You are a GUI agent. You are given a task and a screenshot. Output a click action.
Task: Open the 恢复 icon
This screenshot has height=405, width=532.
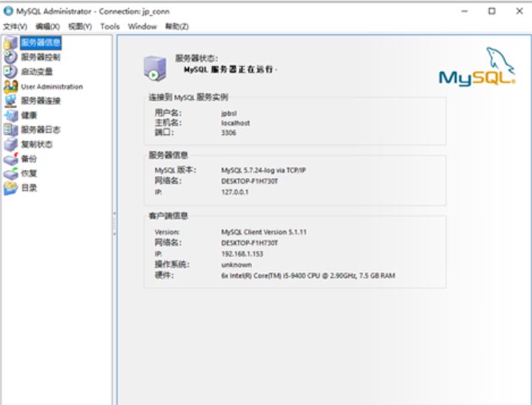point(10,174)
